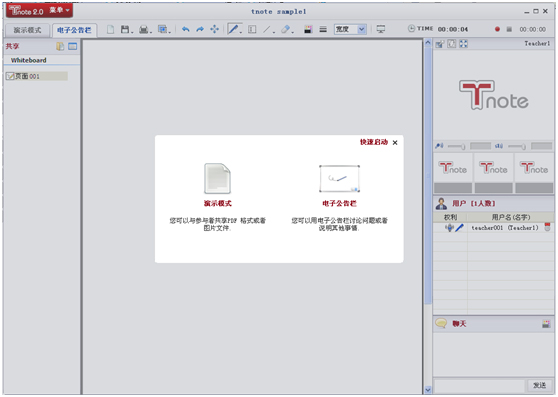This screenshot has width=558, height=397.
Task: Click the redo arrow icon
Action: [x=200, y=29]
